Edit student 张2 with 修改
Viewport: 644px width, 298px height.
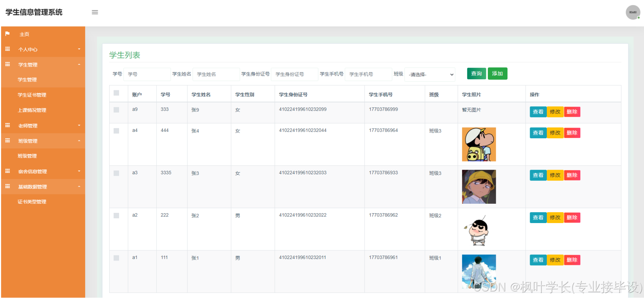[x=555, y=218]
